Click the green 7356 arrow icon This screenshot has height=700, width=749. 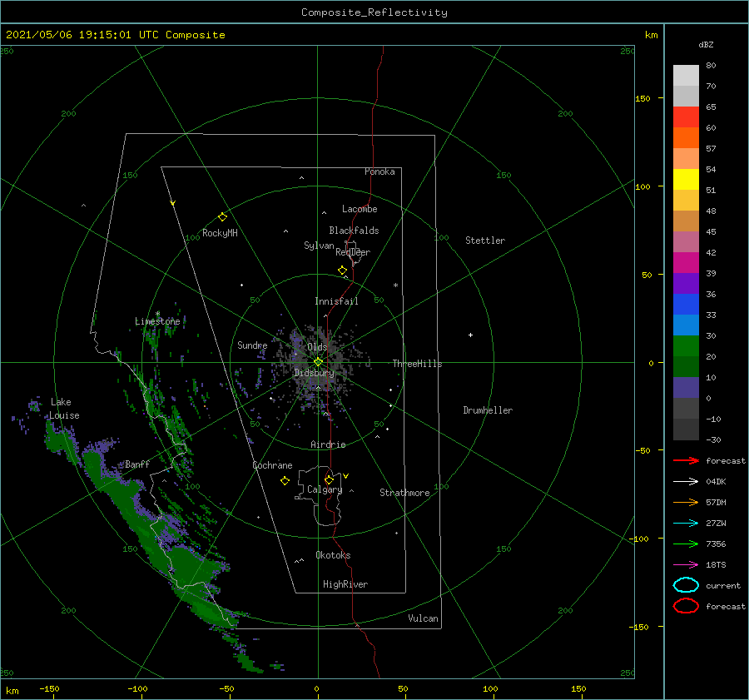tap(686, 544)
